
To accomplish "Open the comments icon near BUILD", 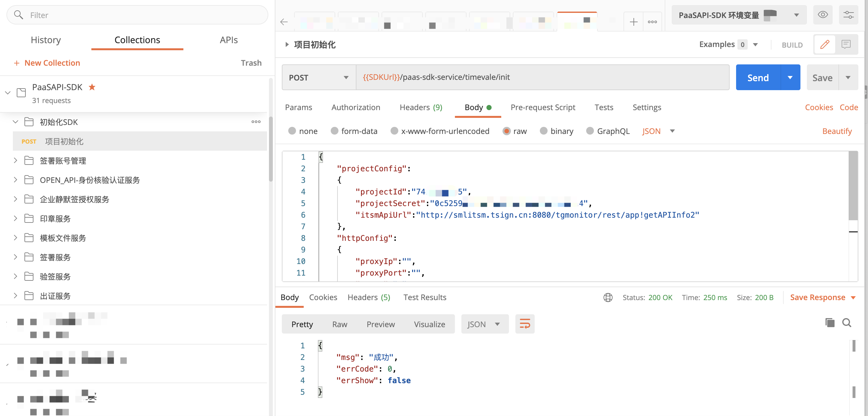I will pos(846,44).
